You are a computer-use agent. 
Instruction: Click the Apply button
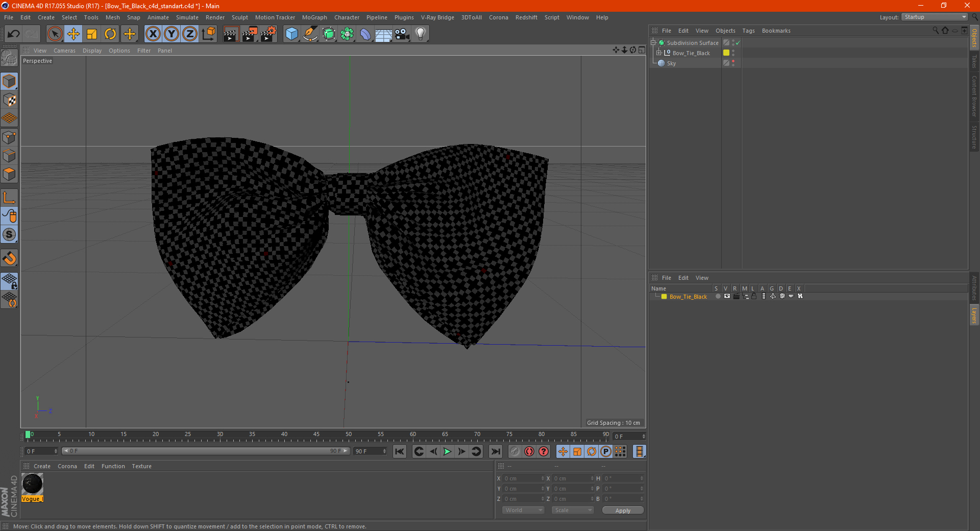coord(623,510)
